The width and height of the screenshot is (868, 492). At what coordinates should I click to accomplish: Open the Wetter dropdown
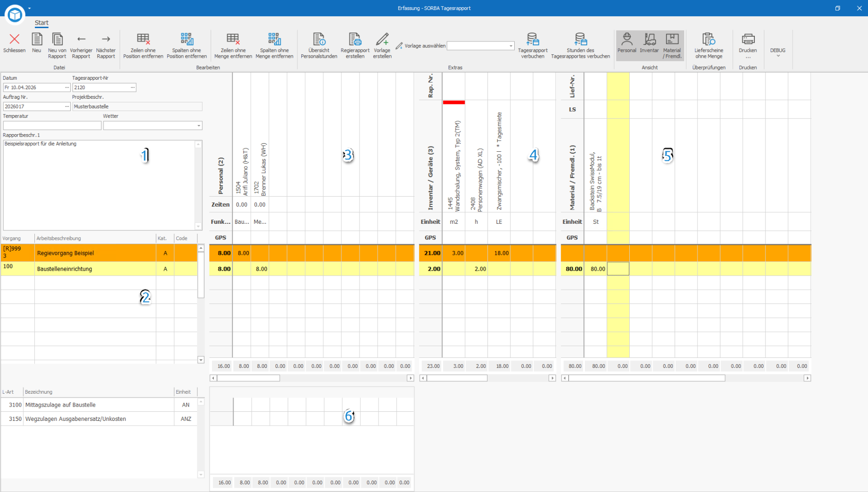pyautogui.click(x=199, y=126)
